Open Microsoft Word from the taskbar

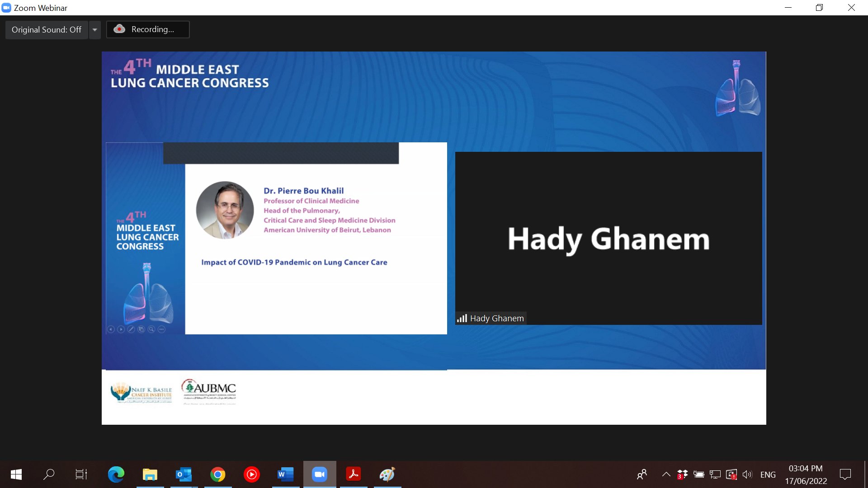click(285, 474)
